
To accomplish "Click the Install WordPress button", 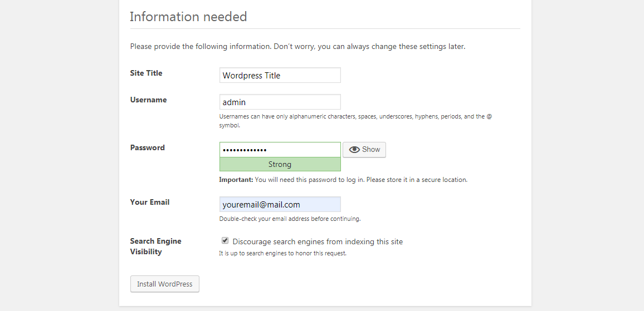I will click(165, 284).
